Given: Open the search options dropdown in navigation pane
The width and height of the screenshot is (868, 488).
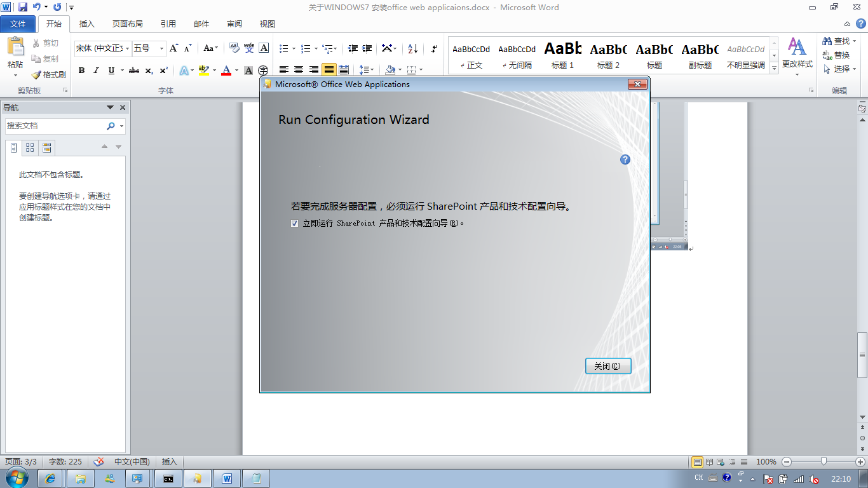Looking at the screenshot, I should pos(121,126).
